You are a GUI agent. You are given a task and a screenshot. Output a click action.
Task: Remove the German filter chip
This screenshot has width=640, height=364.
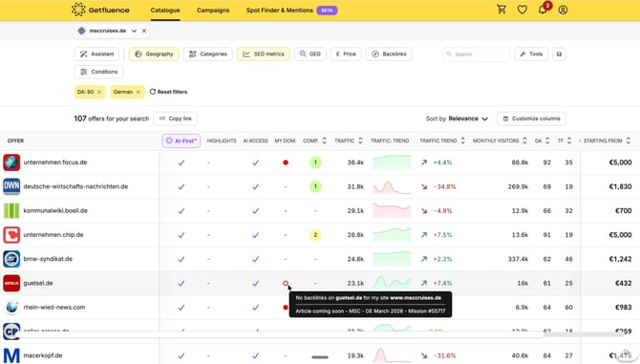(138, 92)
